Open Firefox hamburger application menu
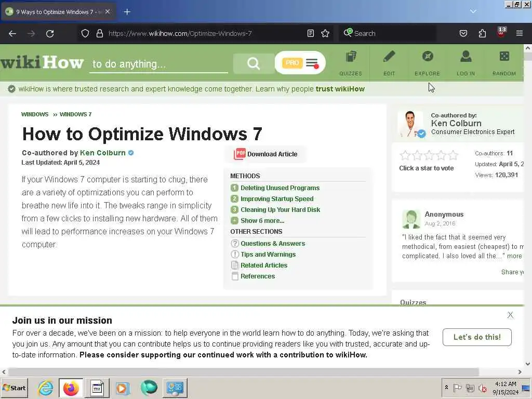The image size is (532, 399). (x=520, y=33)
